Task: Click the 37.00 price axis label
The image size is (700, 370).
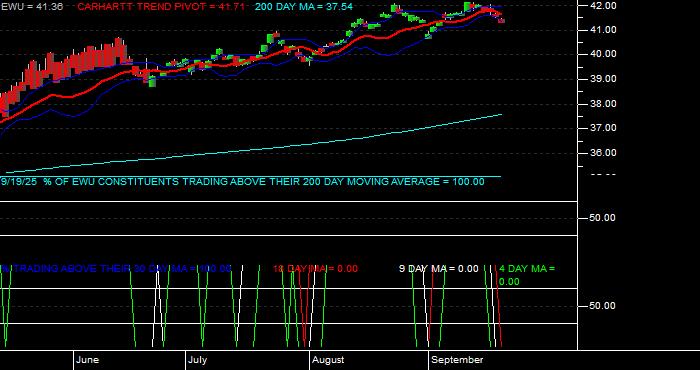Action: 603,128
